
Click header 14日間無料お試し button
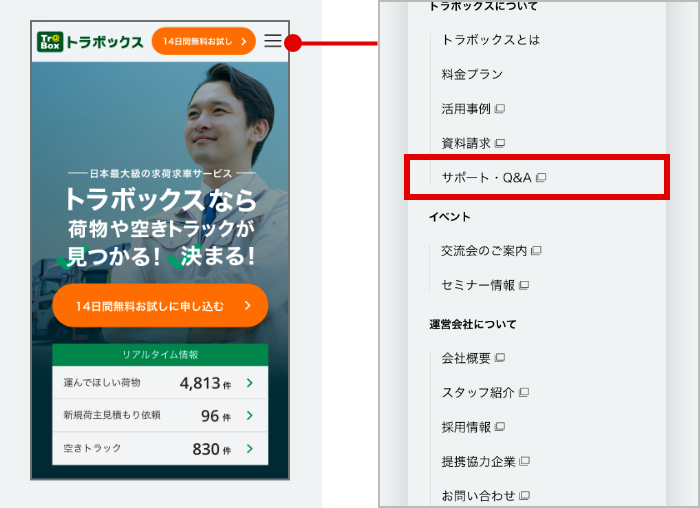204,41
